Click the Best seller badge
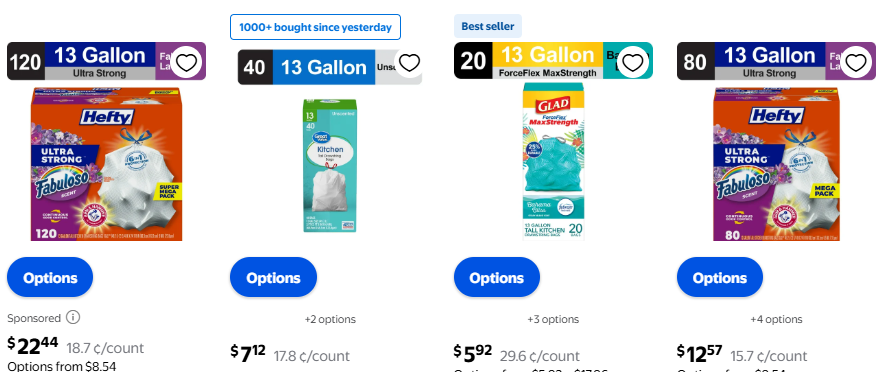This screenshot has height=372, width=890. point(488,26)
